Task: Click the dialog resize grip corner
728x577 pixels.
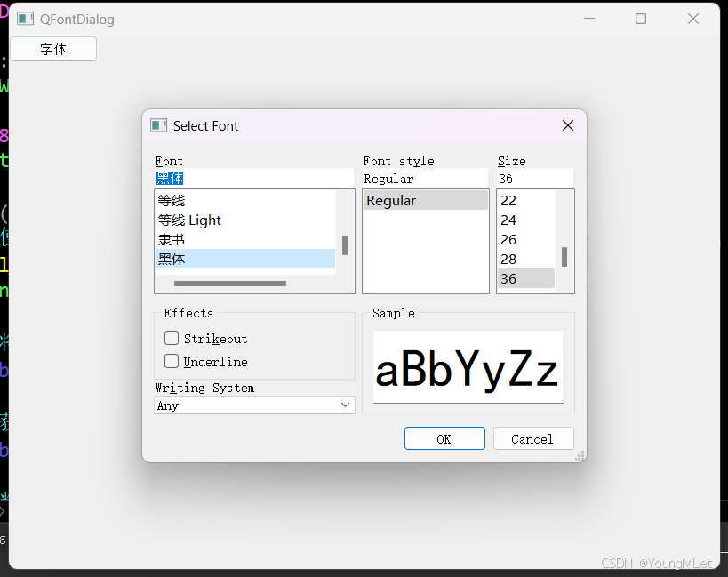Action: (x=580, y=456)
